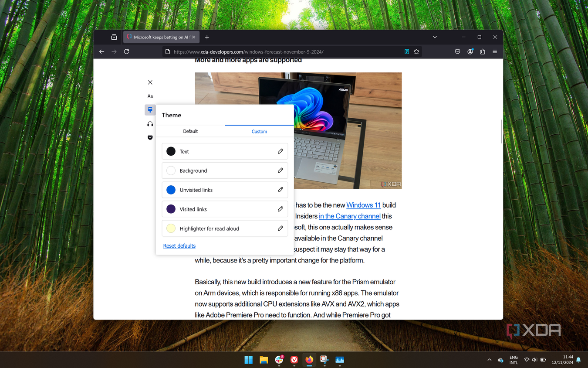Open Vivaldi from the taskbar
588x368 pixels.
click(294, 360)
